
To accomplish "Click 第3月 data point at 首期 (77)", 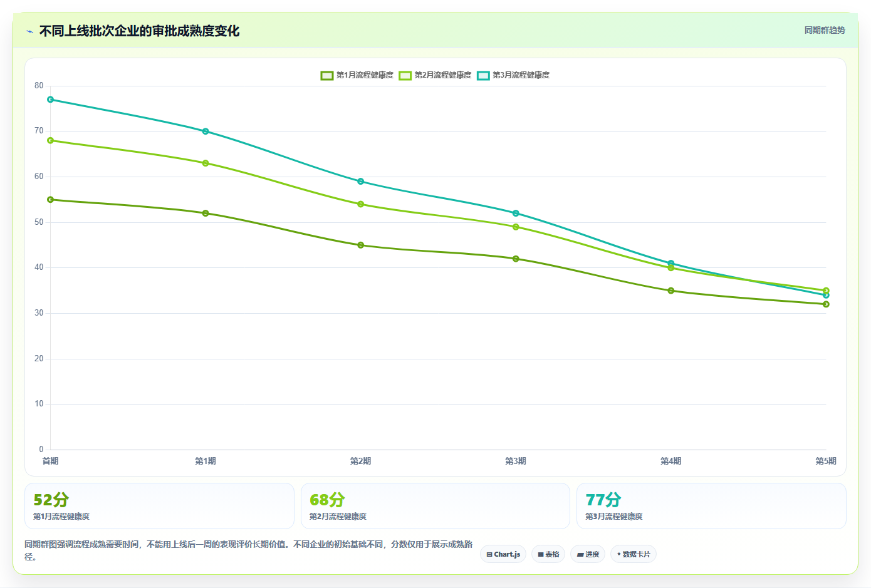I will (50, 100).
